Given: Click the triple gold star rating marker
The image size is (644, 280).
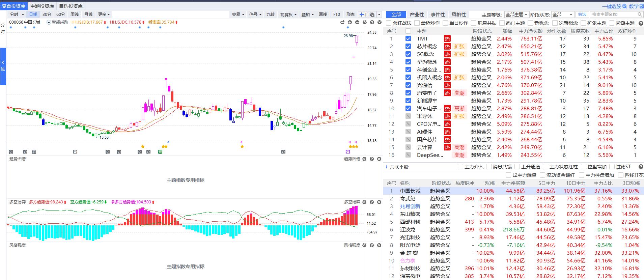Looking at the screenshot, I should [x=354, y=146].
